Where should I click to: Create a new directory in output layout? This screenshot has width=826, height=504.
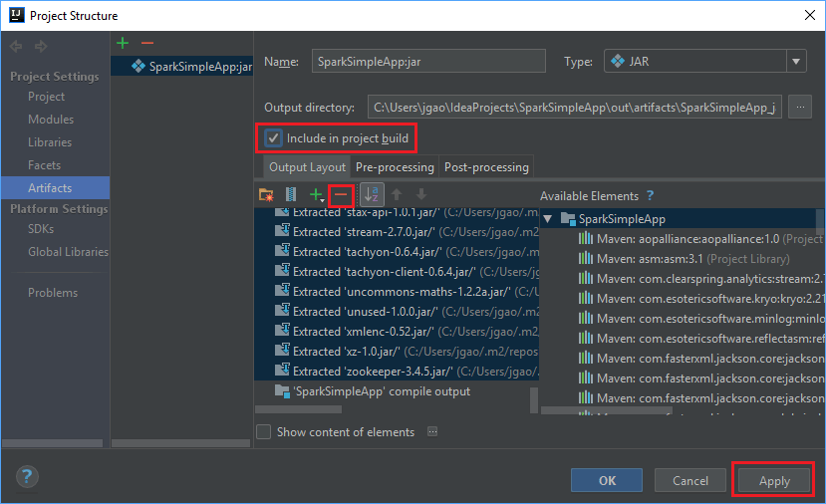point(266,195)
